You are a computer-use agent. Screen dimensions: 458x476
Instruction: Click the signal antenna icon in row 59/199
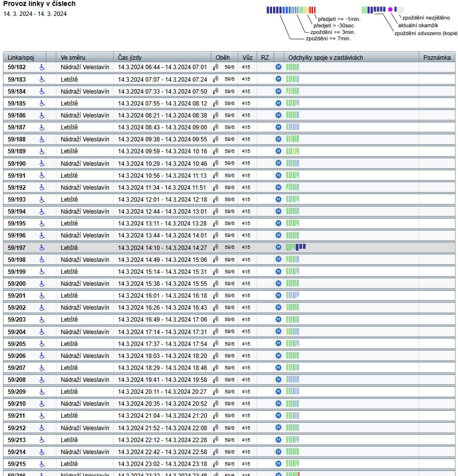pos(216,272)
